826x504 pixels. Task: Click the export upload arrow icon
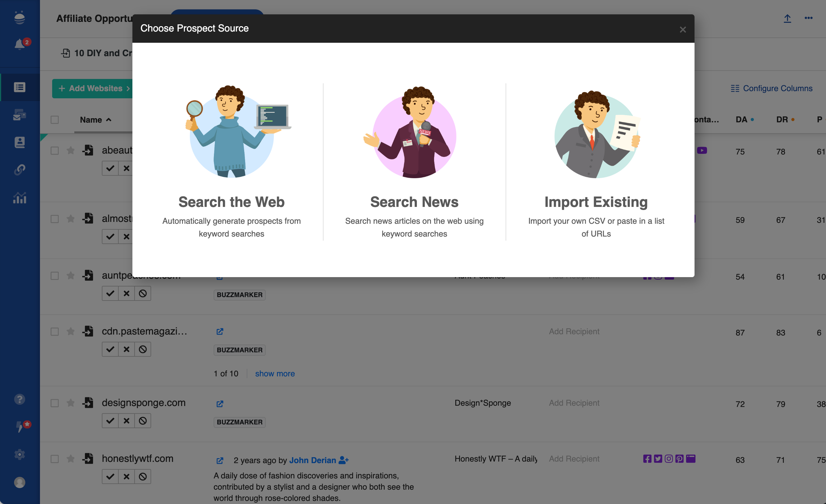click(x=787, y=18)
